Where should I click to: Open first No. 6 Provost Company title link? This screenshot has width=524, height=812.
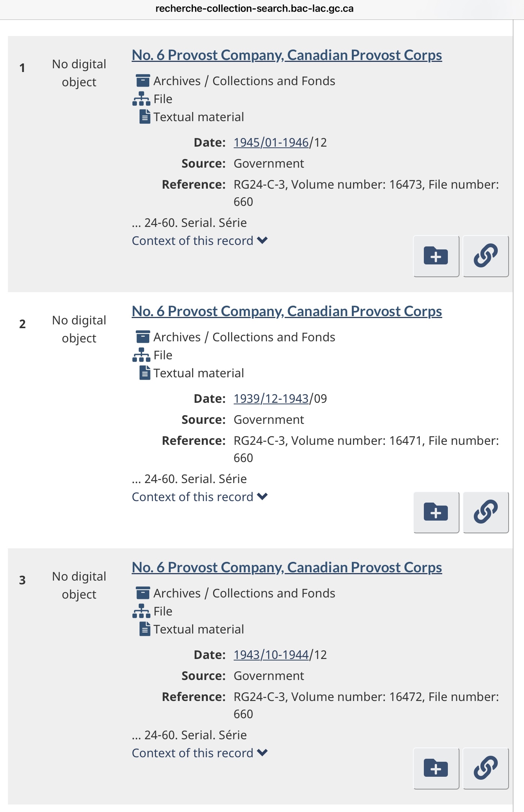287,55
